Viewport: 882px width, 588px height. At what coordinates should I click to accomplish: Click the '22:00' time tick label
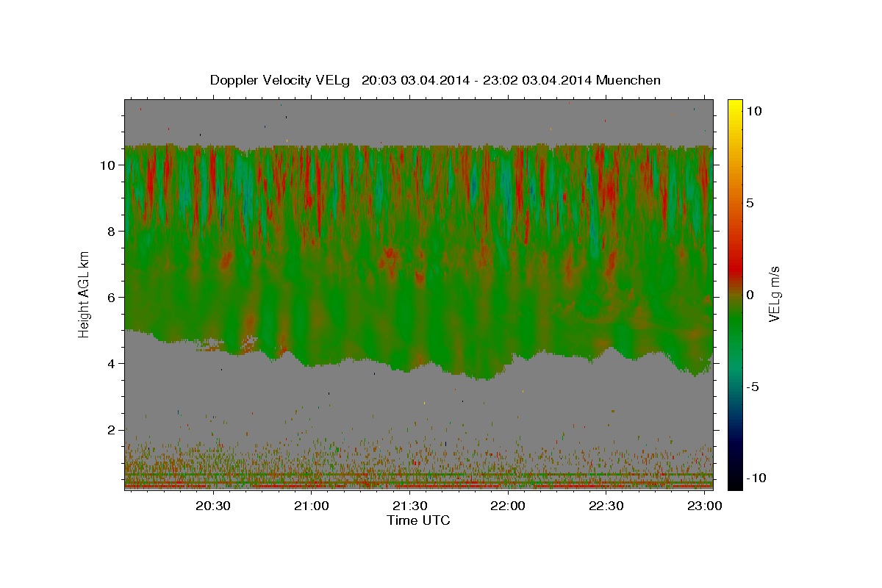508,506
